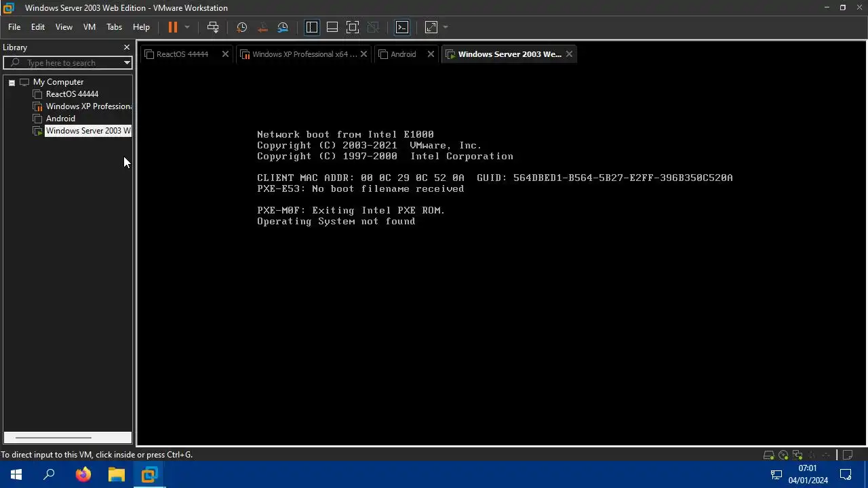Close the Windows Server 2003 tab

pyautogui.click(x=569, y=54)
